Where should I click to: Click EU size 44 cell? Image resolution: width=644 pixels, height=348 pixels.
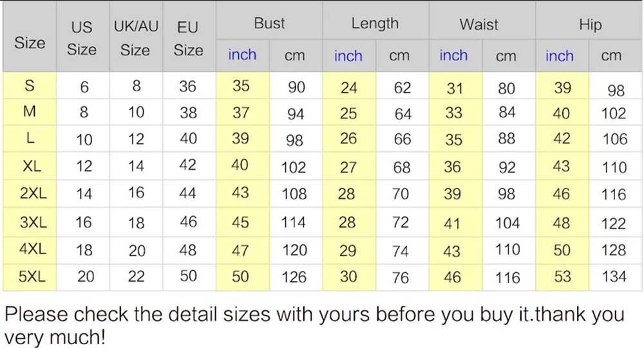tap(188, 193)
